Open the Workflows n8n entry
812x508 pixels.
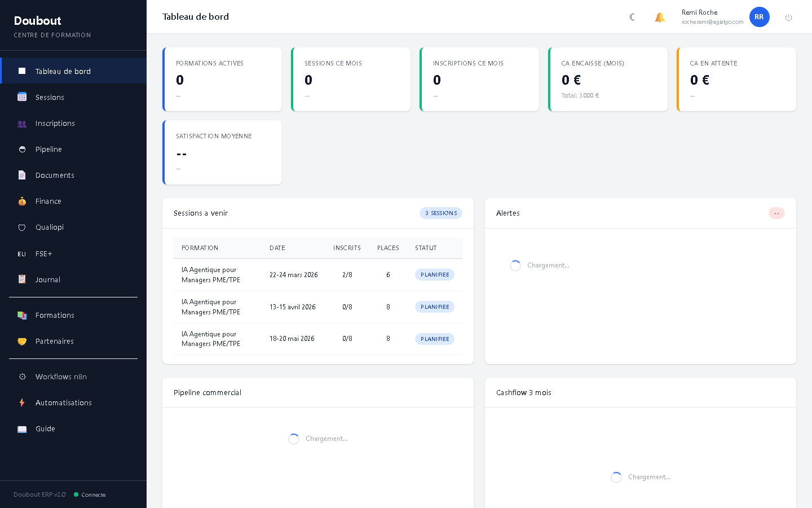pos(61,376)
